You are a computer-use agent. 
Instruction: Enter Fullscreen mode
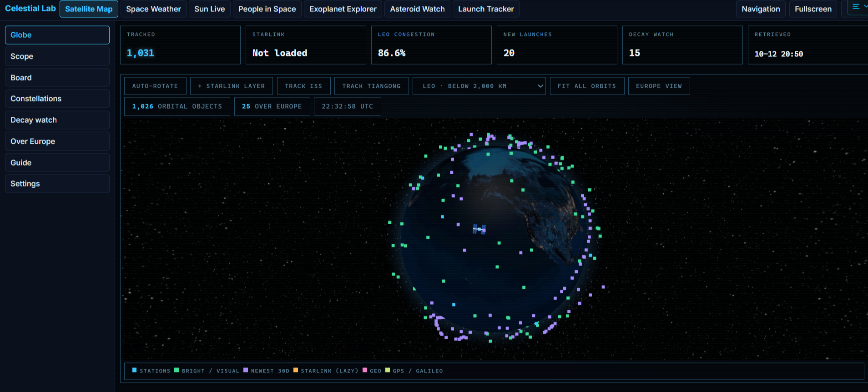[813, 9]
